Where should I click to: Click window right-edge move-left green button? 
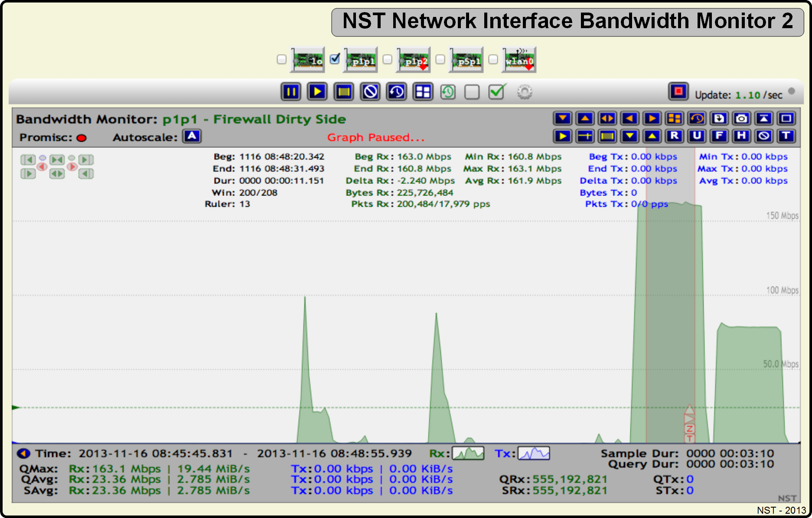pyautogui.click(x=86, y=174)
